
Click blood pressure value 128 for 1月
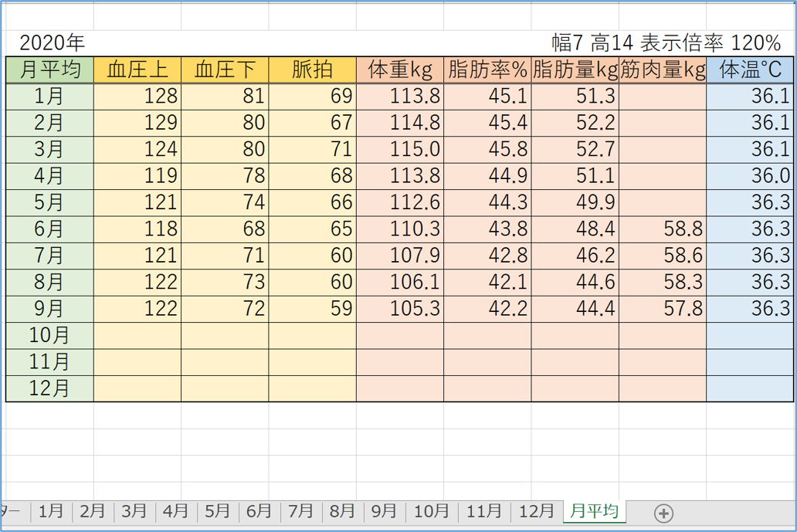click(137, 96)
